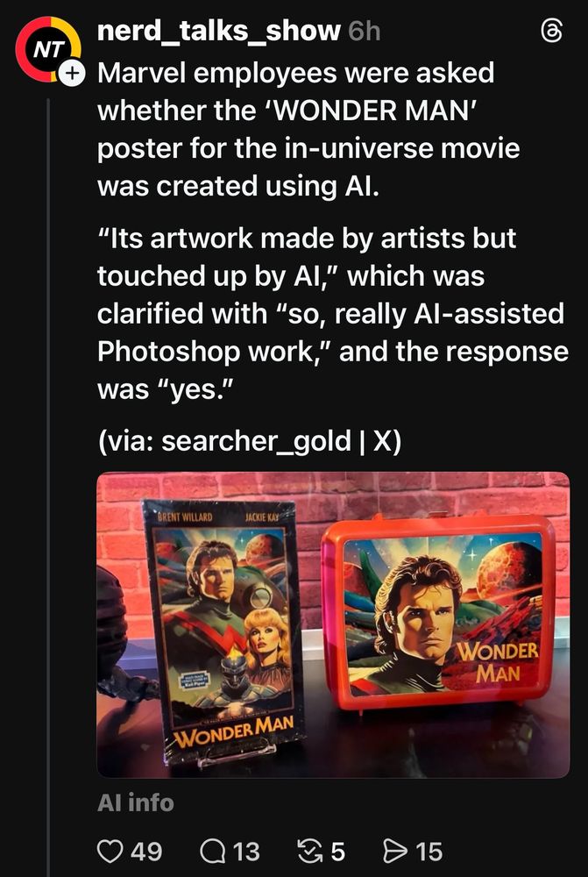The width and height of the screenshot is (588, 877).
Task: Tap the Wonder Man VHS box in photo
Action: tap(223, 631)
